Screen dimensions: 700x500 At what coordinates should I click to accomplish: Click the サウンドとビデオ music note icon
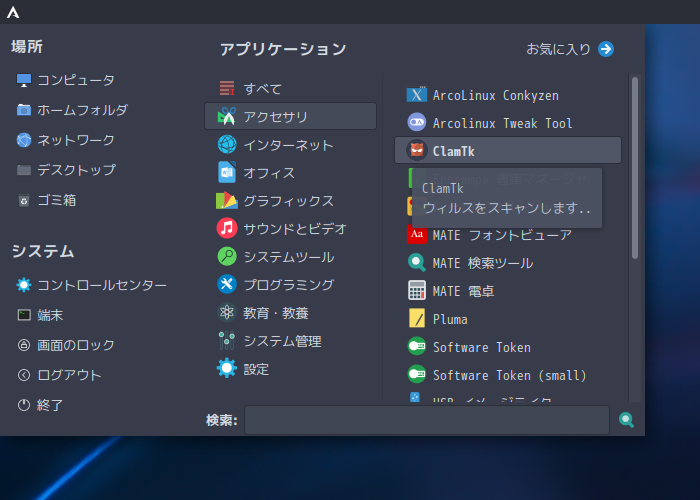(227, 228)
